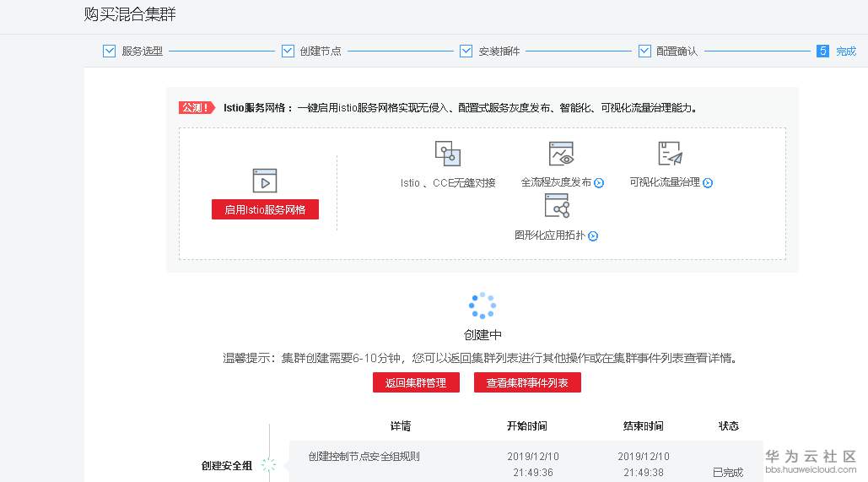Screen dimensions: 868x482
Task: Click the 开始时间 column header
Action: tap(527, 425)
